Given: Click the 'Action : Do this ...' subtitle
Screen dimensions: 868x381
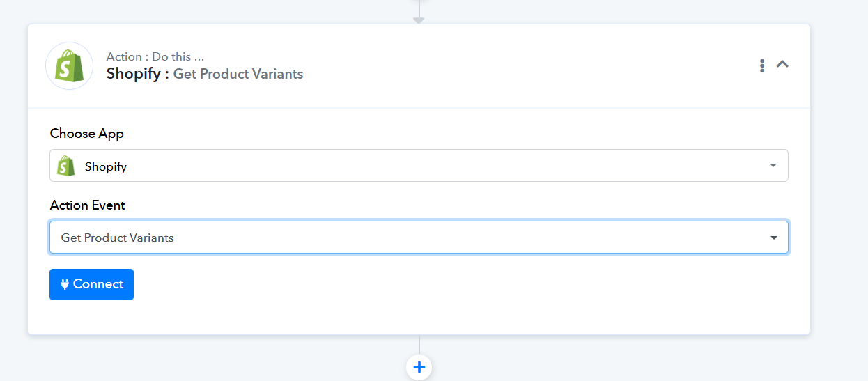Looking at the screenshot, I should (x=155, y=56).
